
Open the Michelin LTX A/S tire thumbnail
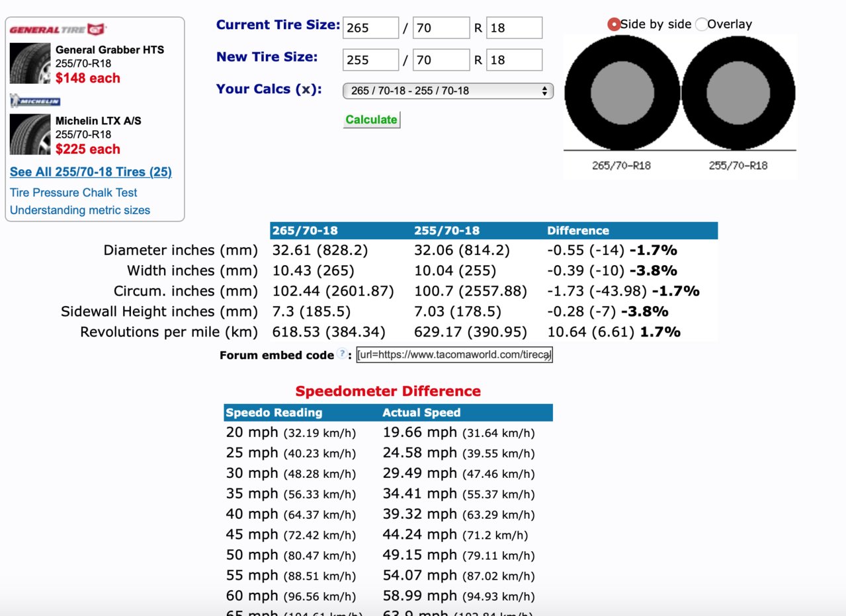point(30,134)
